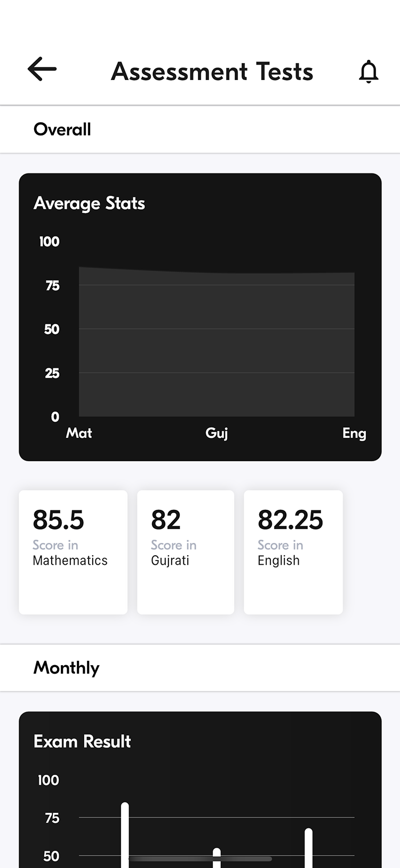Viewport: 400px width, 868px height.
Task: Select the Gujrati score card
Action: [185, 551]
